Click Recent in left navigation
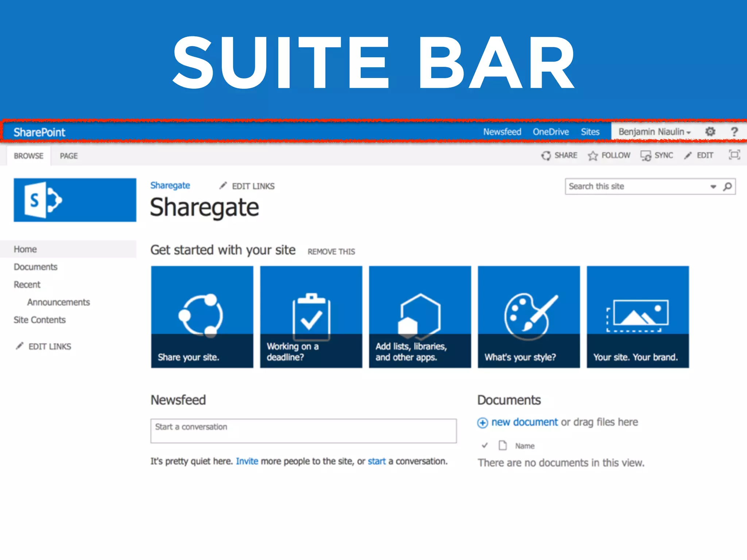Image resolution: width=747 pixels, height=560 pixels. [27, 284]
